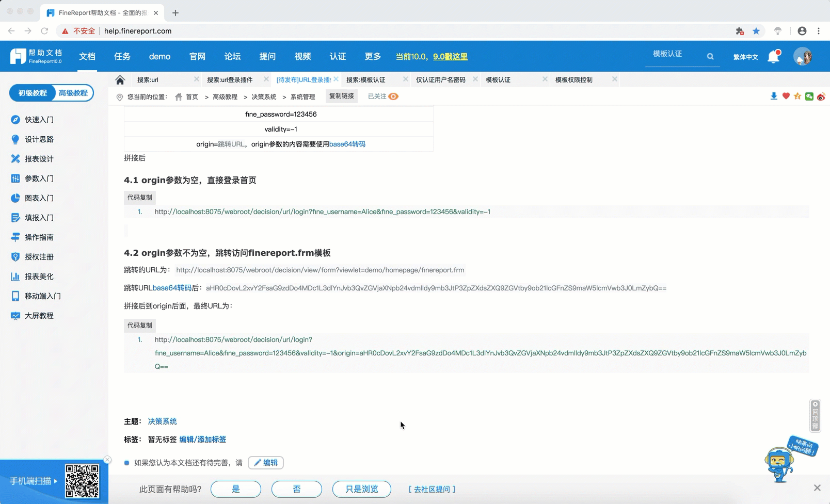Image resolution: width=830 pixels, height=504 pixels.
Task: Open the 9.0戳这里 link
Action: (x=450, y=56)
